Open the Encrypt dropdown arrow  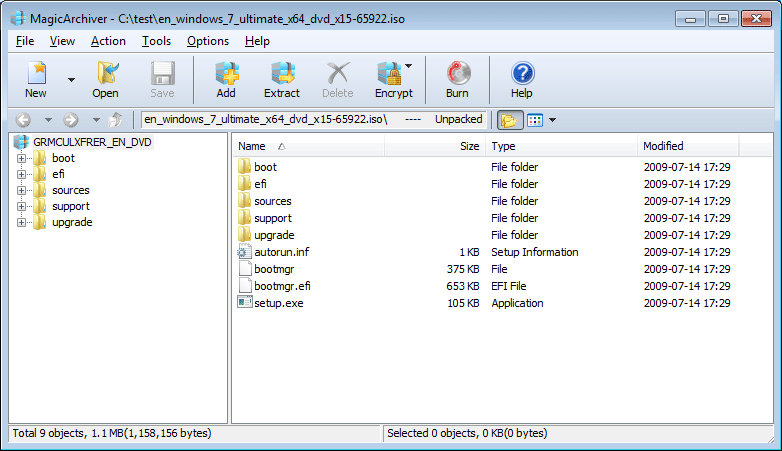tap(408, 66)
